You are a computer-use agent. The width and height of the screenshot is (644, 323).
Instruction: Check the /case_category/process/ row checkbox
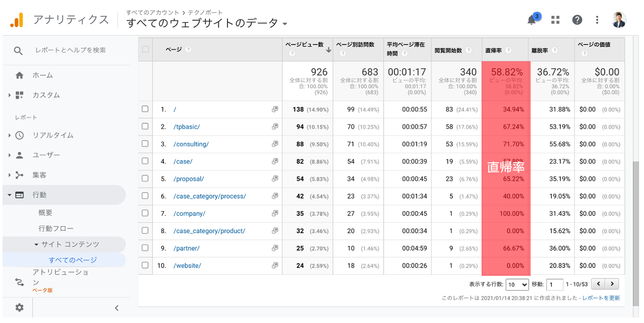145,196
